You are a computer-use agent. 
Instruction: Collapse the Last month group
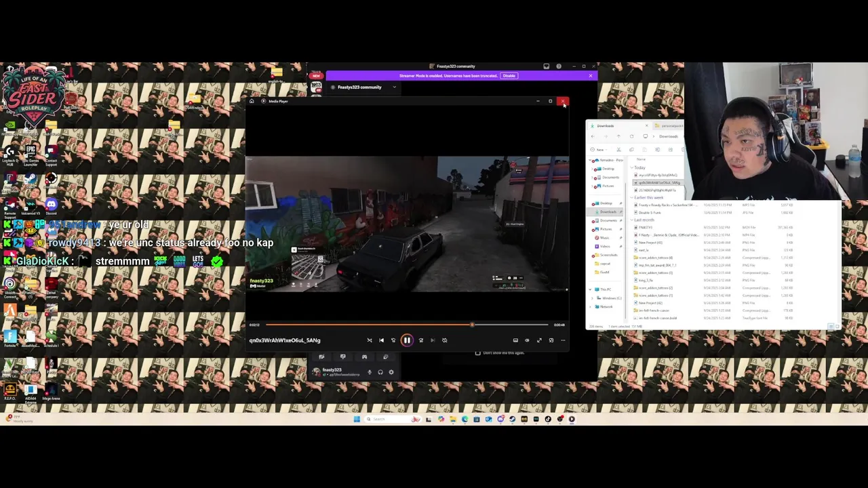point(632,220)
